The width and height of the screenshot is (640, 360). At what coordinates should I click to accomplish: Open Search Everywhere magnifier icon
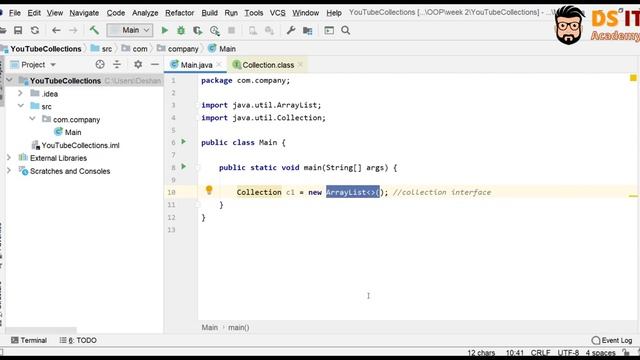click(346, 30)
